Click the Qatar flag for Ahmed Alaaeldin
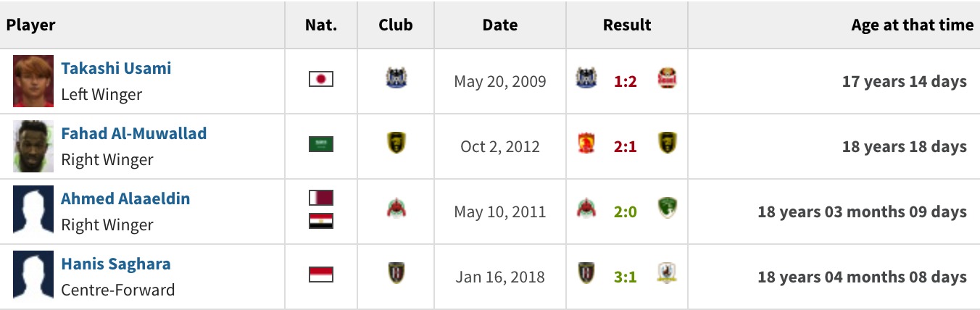The height and width of the screenshot is (310, 980). pyautogui.click(x=321, y=198)
